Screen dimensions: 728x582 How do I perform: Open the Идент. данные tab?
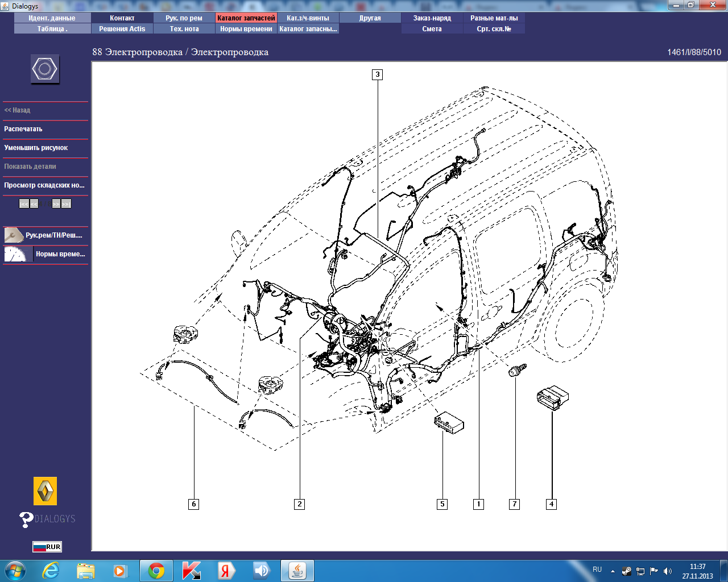[52, 18]
